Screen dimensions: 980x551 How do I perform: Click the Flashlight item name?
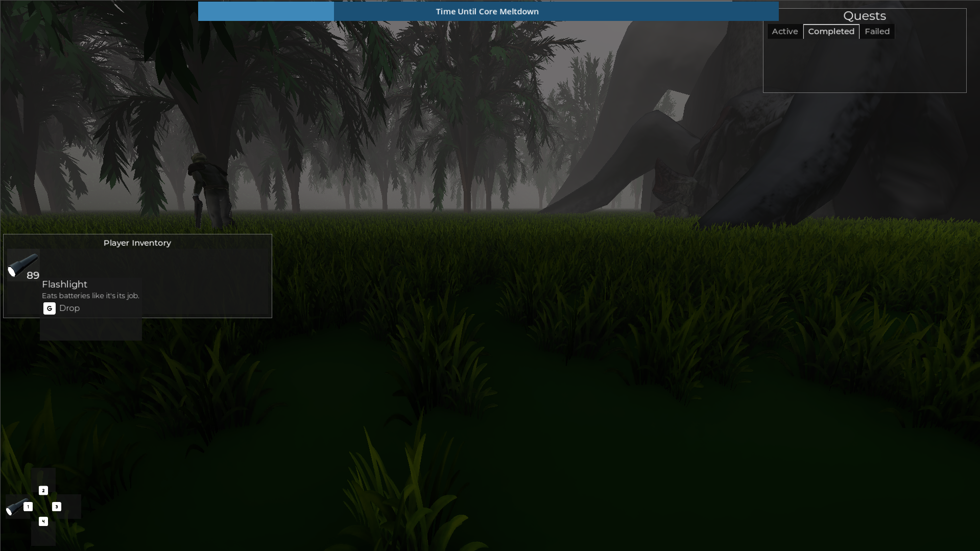click(64, 284)
